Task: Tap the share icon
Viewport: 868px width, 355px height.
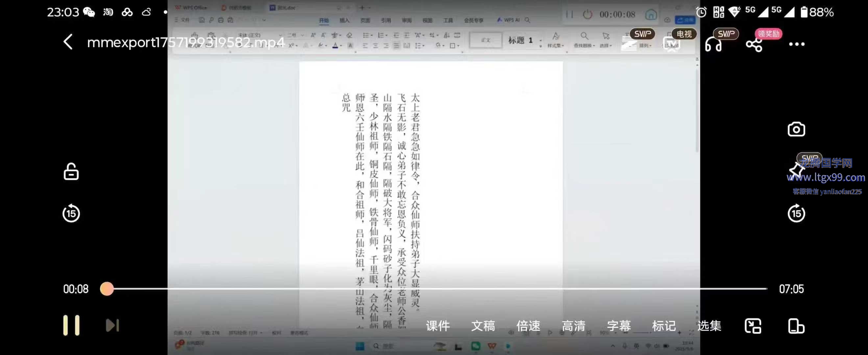Action: 754,45
